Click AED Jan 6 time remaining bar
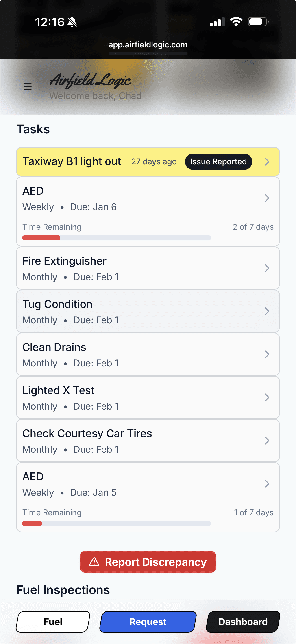The height and width of the screenshot is (644, 296). click(x=116, y=238)
